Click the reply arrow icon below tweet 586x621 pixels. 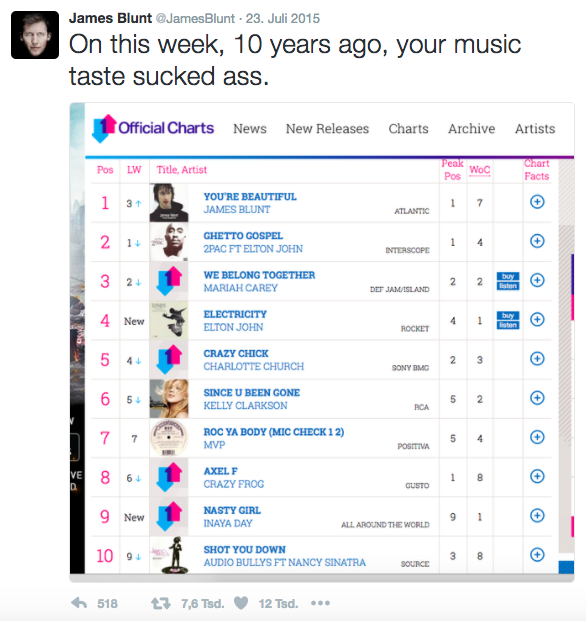(79, 603)
